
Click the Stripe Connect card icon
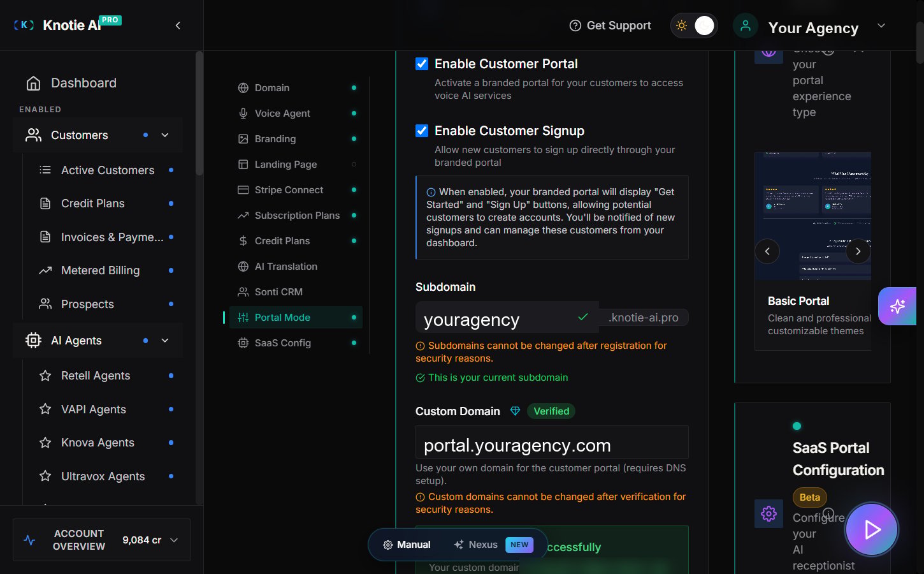click(x=243, y=190)
